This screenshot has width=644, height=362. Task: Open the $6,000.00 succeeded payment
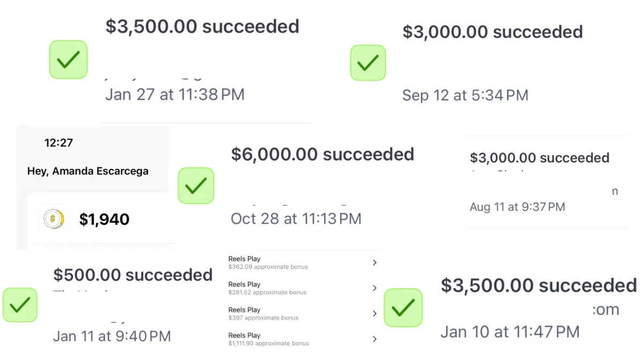(323, 154)
